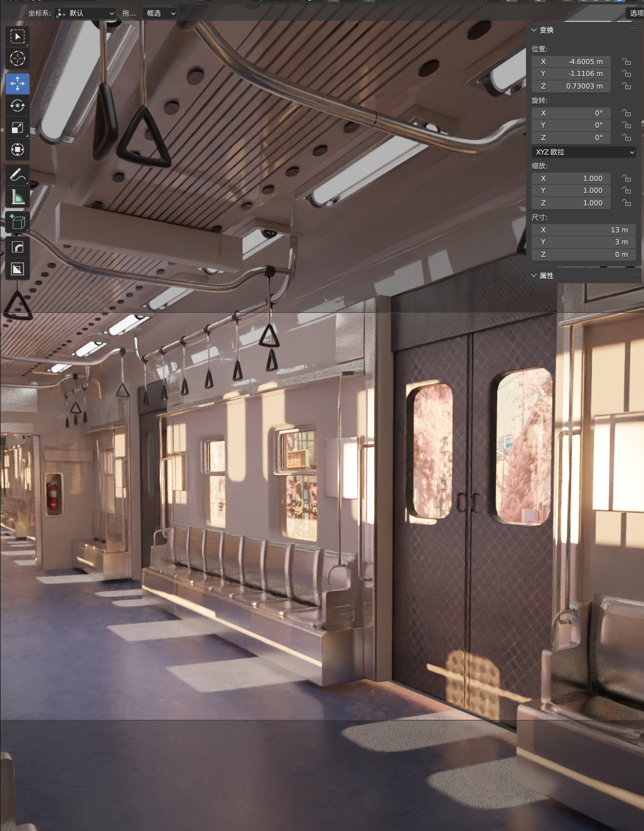Open the 框选 drag mode dropdown
644x831 pixels.
pos(161,13)
